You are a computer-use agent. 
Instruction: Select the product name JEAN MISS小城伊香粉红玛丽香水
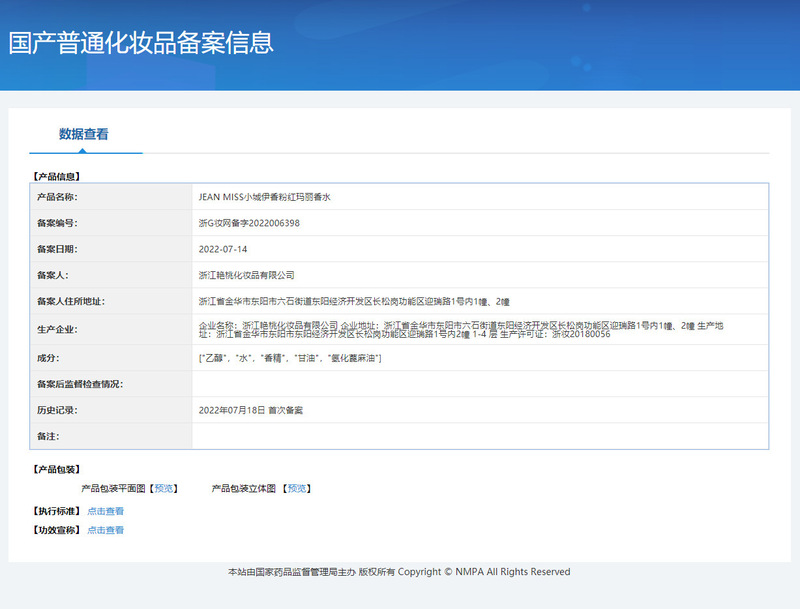(265, 197)
